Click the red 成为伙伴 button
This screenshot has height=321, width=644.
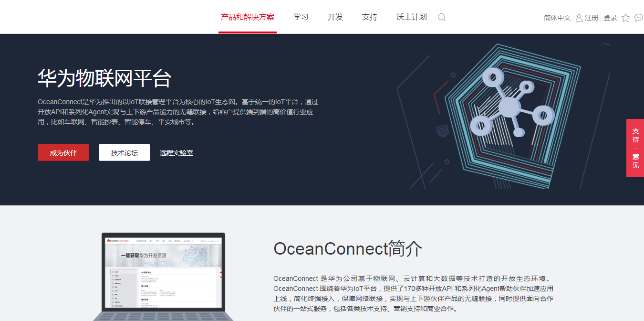[x=63, y=152]
